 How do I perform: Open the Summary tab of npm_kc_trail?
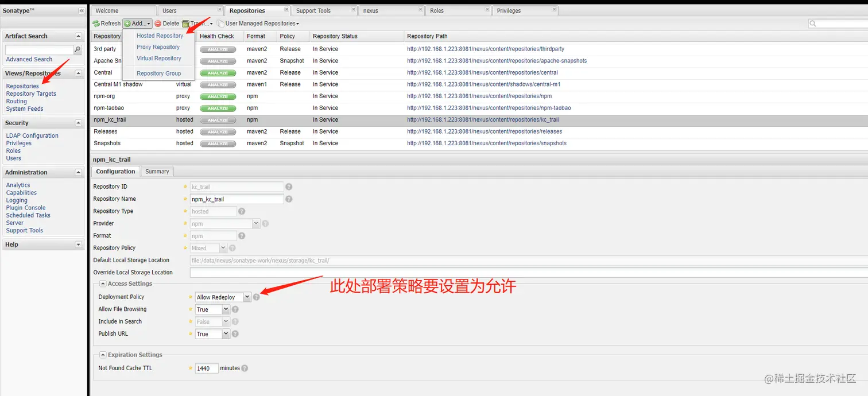157,172
